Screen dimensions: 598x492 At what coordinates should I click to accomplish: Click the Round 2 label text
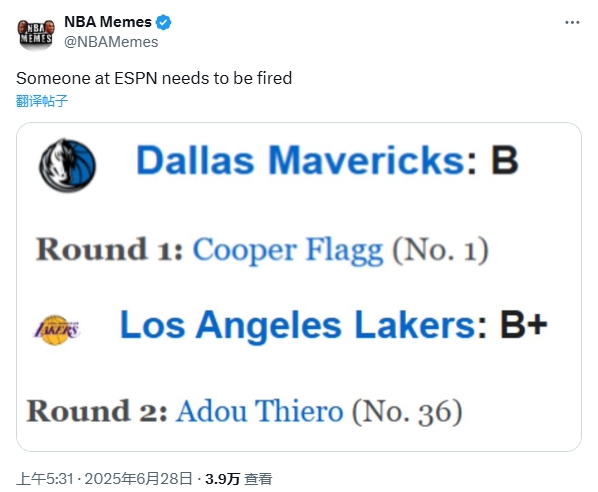pos(97,411)
